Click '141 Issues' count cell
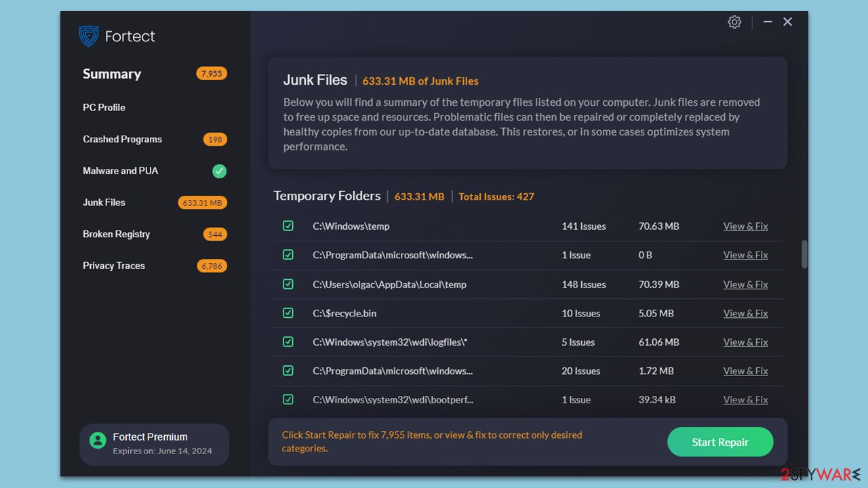 584,226
